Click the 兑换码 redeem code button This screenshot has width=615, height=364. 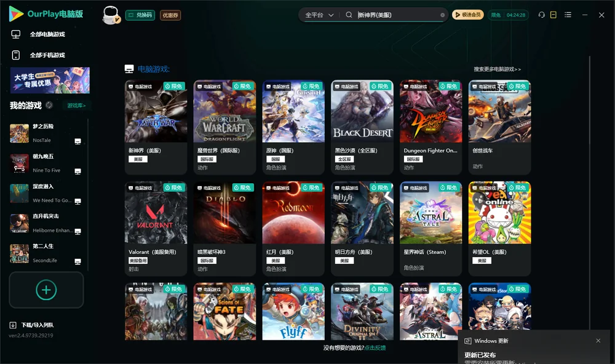tap(140, 15)
